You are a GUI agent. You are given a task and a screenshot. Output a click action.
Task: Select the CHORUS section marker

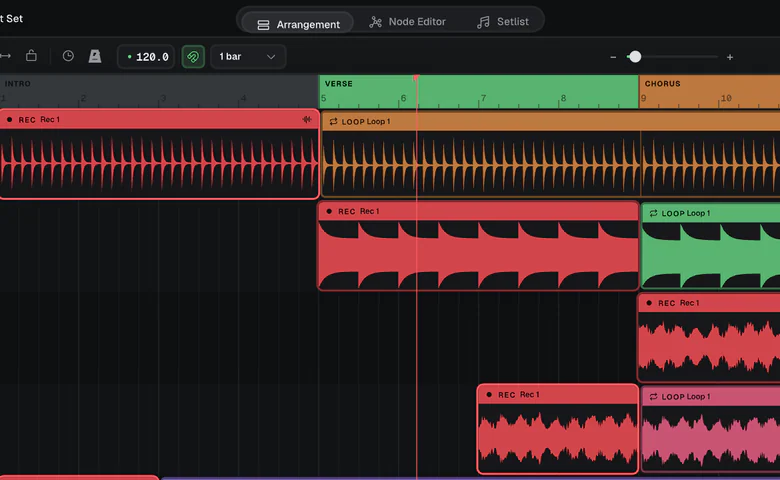coord(663,84)
